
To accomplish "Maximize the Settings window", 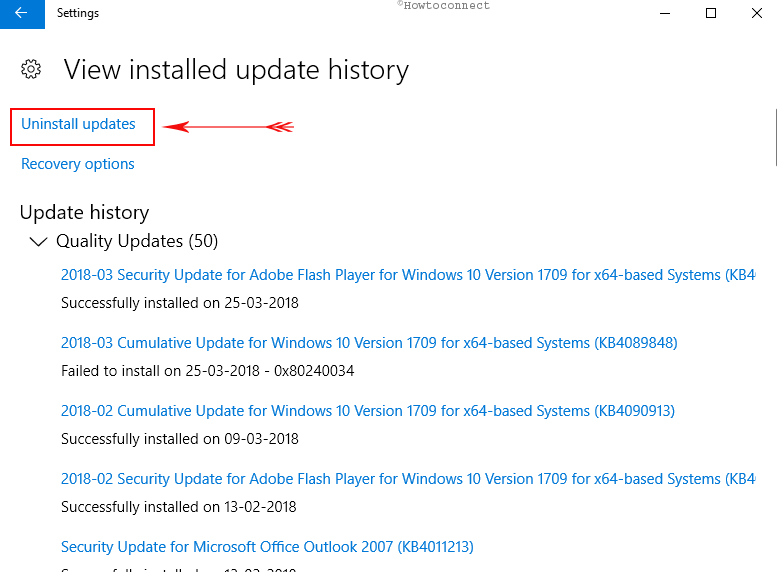I will coord(711,13).
